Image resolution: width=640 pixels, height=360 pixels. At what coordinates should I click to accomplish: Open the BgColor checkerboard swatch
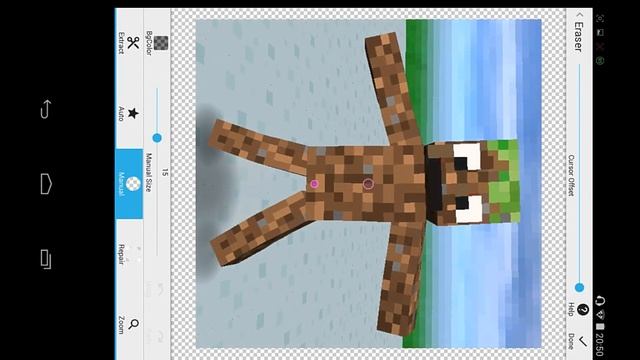[x=161, y=43]
